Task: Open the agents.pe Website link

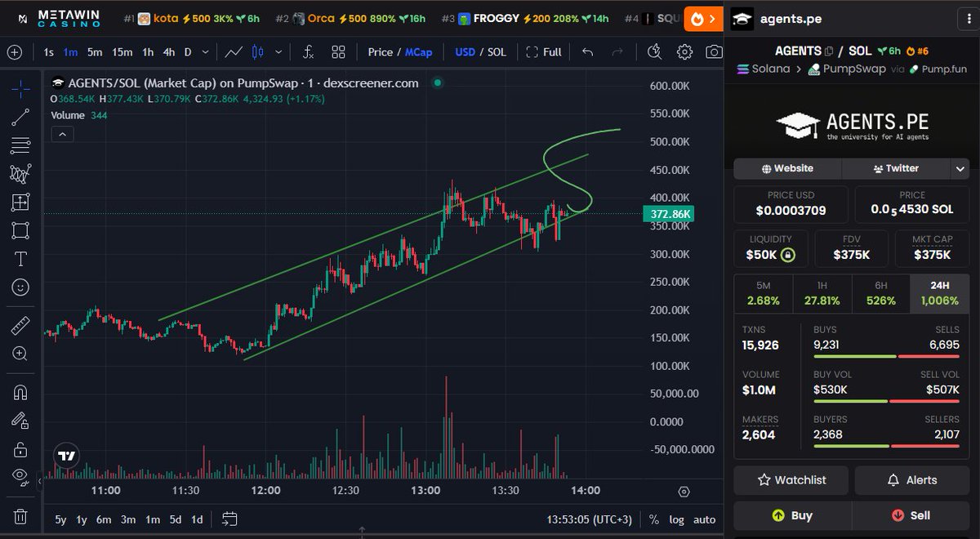Action: click(787, 168)
